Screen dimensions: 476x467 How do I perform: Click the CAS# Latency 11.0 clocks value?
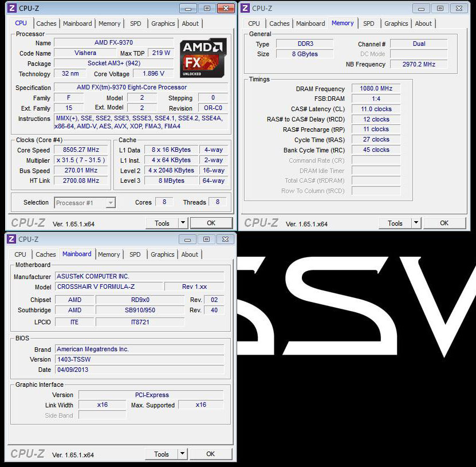tap(376, 109)
